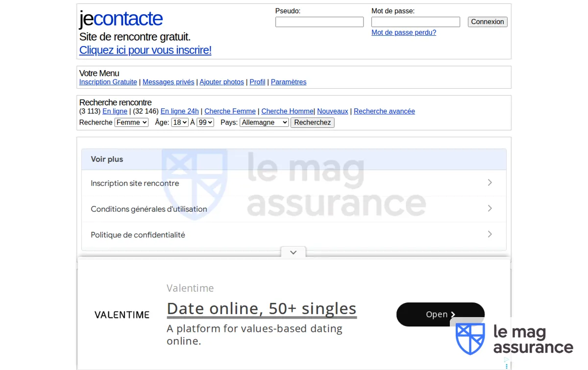
Task: Focus the Mot de passe input field
Action: pyautogui.click(x=416, y=22)
